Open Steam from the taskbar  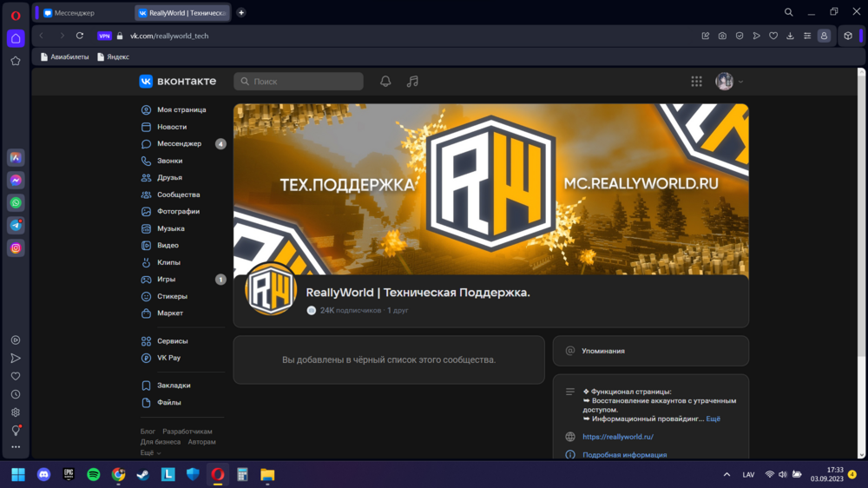tap(143, 475)
